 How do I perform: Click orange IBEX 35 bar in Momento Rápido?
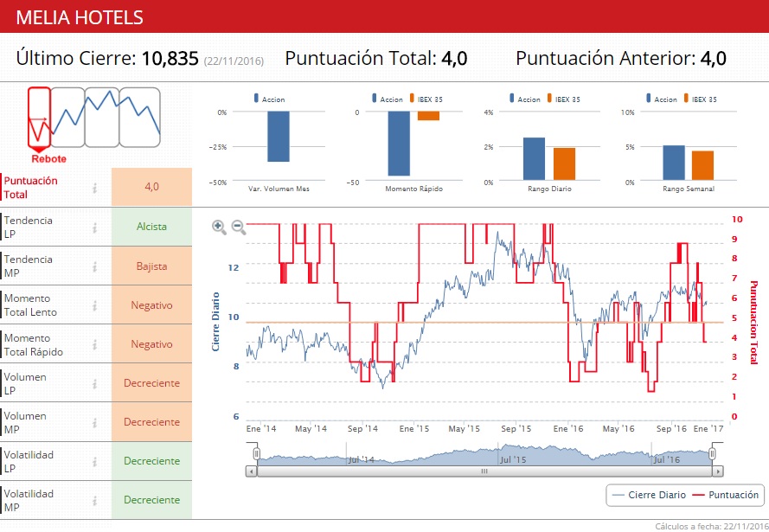[x=429, y=116]
